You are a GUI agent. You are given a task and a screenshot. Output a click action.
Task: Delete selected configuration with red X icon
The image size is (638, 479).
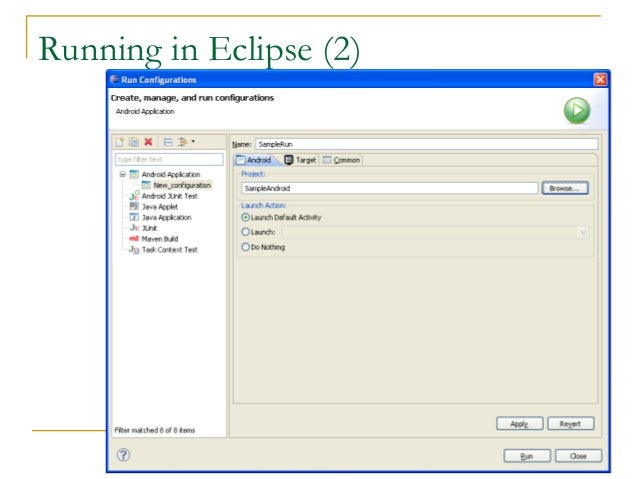click(149, 142)
